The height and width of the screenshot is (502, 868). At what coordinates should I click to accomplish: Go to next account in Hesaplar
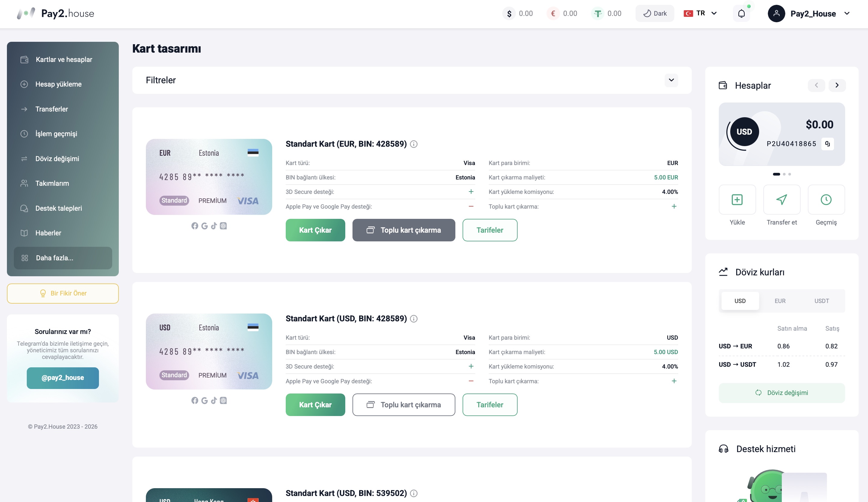[x=837, y=85]
